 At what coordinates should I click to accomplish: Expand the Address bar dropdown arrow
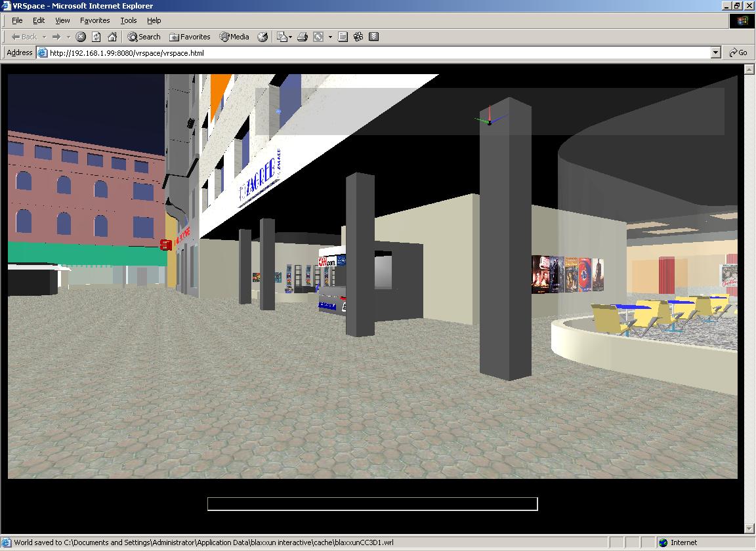(716, 52)
